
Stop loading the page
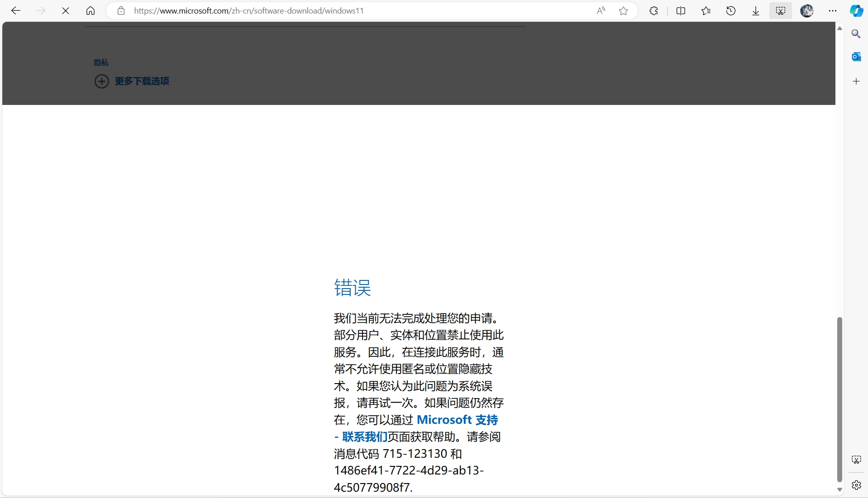click(x=66, y=11)
